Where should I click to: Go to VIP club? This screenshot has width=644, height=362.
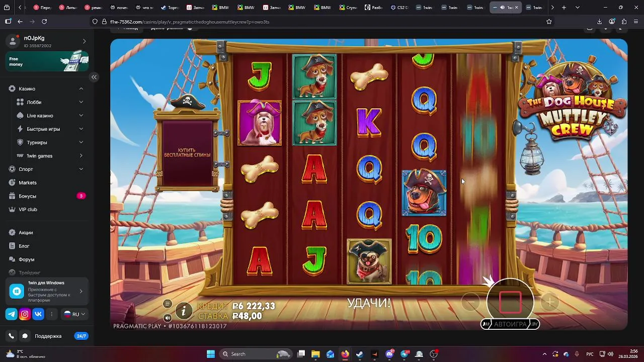[x=28, y=209]
